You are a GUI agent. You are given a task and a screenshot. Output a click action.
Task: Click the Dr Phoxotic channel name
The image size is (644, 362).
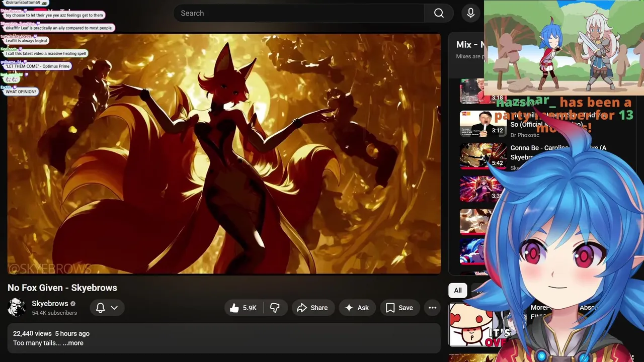click(525, 135)
